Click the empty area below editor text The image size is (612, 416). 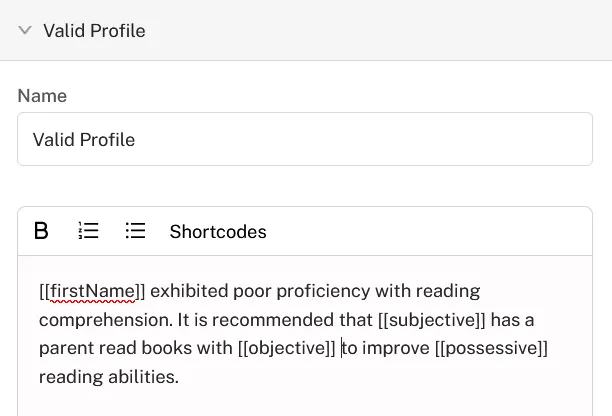[305, 402]
